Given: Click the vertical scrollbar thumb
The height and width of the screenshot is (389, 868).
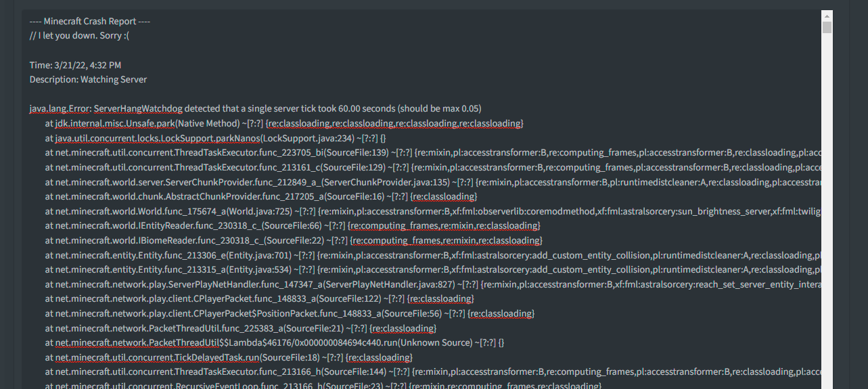Looking at the screenshot, I should click(826, 27).
